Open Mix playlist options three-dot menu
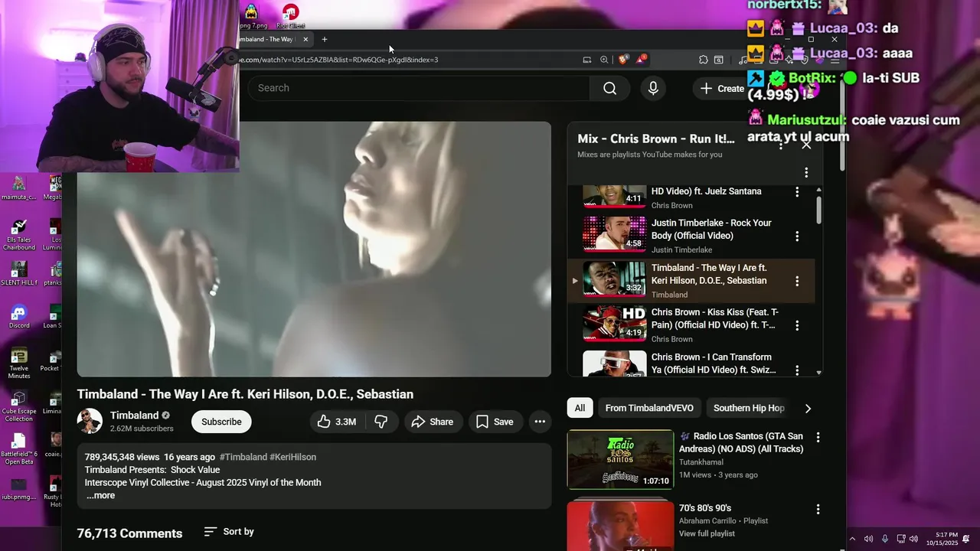980x551 pixels. coord(806,173)
